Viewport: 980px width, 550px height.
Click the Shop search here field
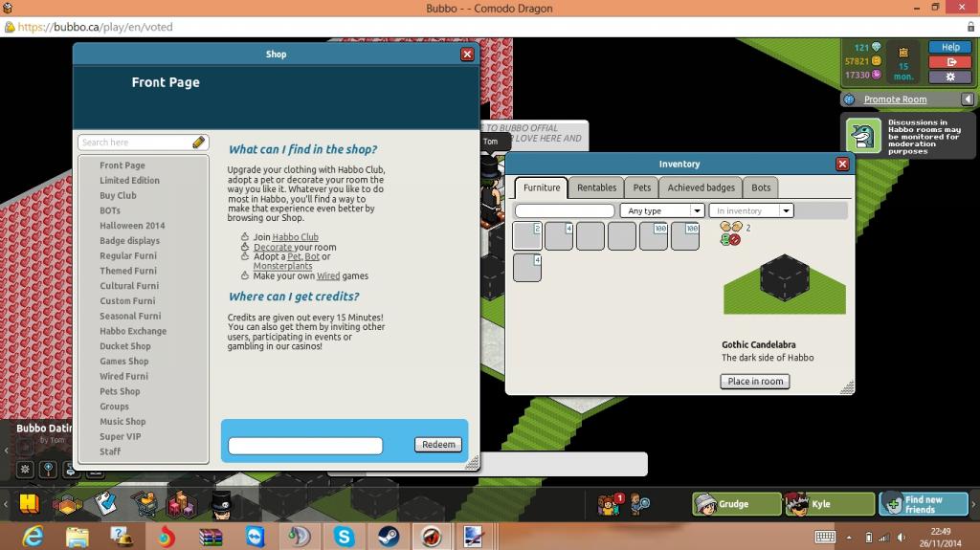(144, 143)
